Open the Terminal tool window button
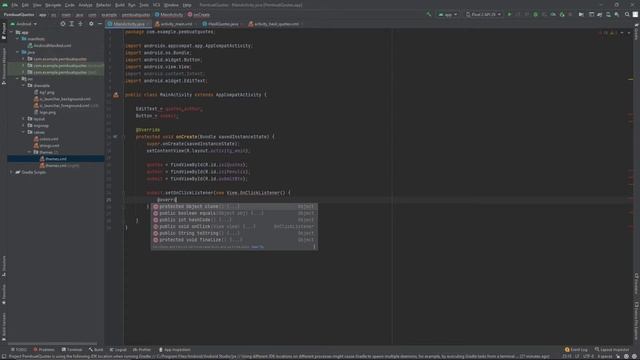The width and height of the screenshot is (640, 360). 72,350
